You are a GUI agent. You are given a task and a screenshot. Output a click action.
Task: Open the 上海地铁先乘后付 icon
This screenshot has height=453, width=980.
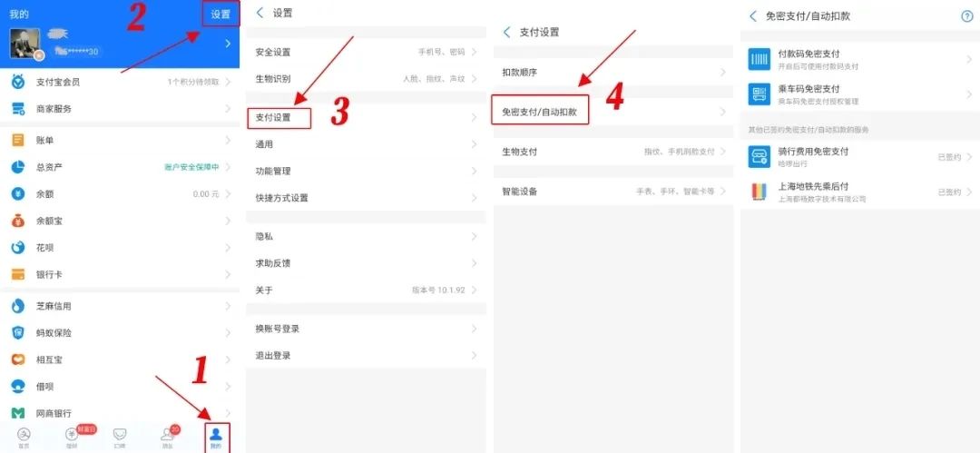pyautogui.click(x=759, y=192)
